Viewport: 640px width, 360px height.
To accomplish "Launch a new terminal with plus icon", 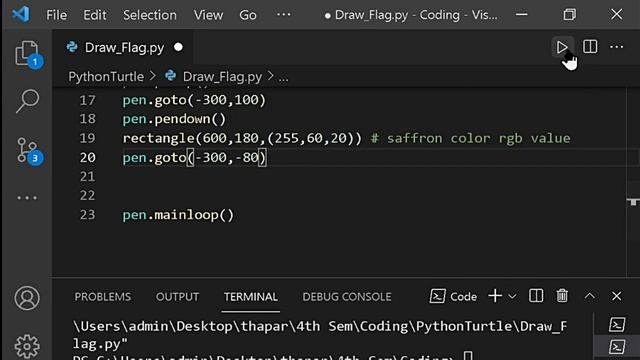I will tap(495, 296).
